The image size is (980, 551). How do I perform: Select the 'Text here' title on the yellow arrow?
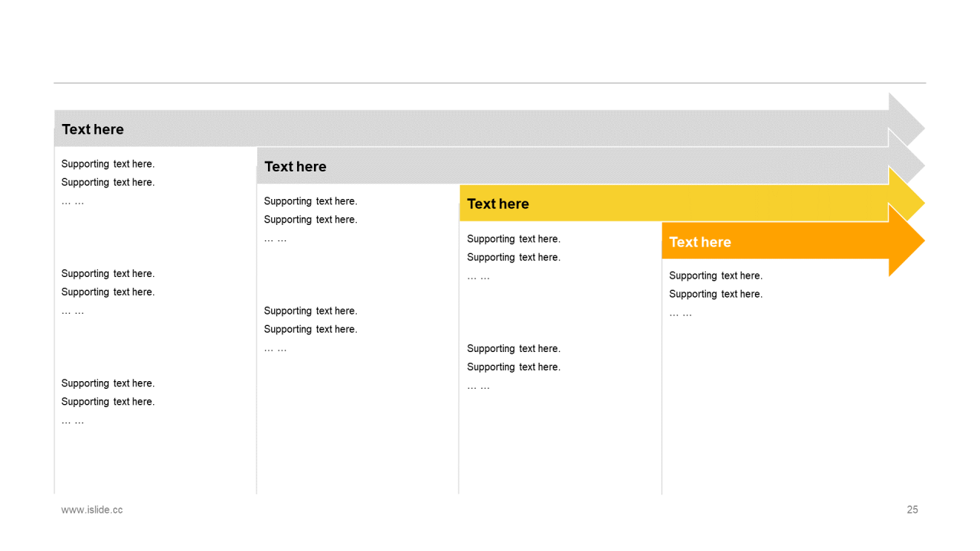click(498, 204)
